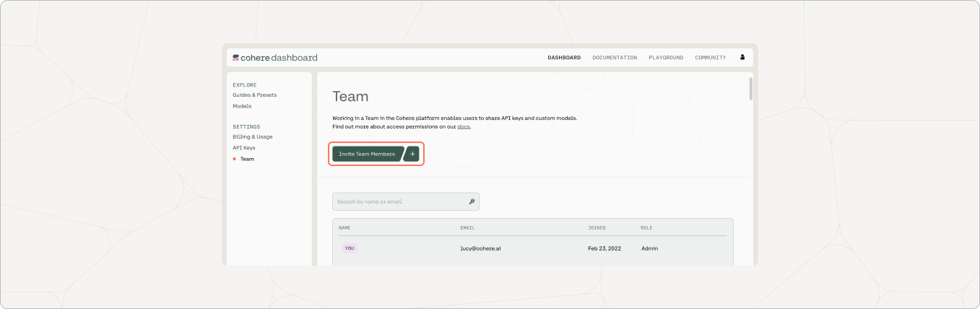
Task: Click the Cohere logo icon
Action: click(x=236, y=58)
